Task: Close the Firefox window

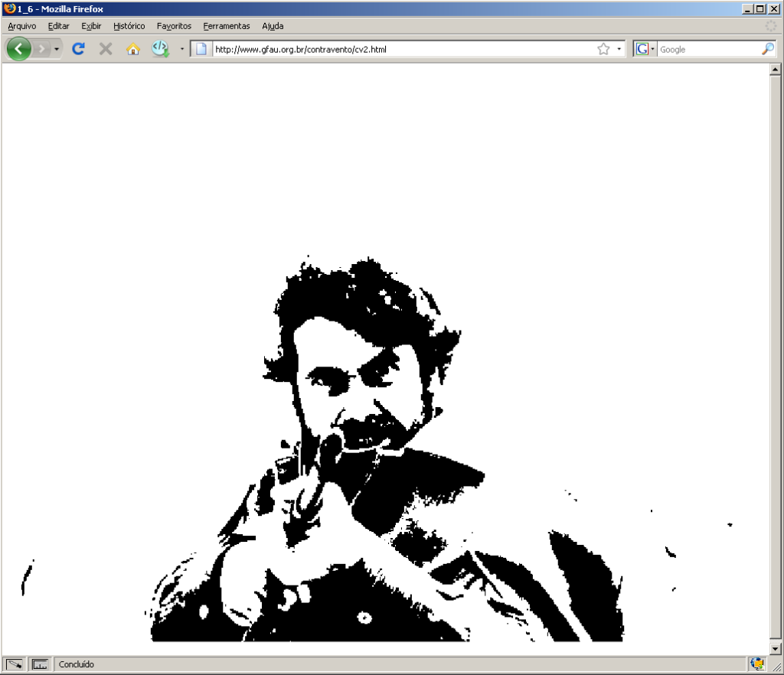Action: click(773, 8)
